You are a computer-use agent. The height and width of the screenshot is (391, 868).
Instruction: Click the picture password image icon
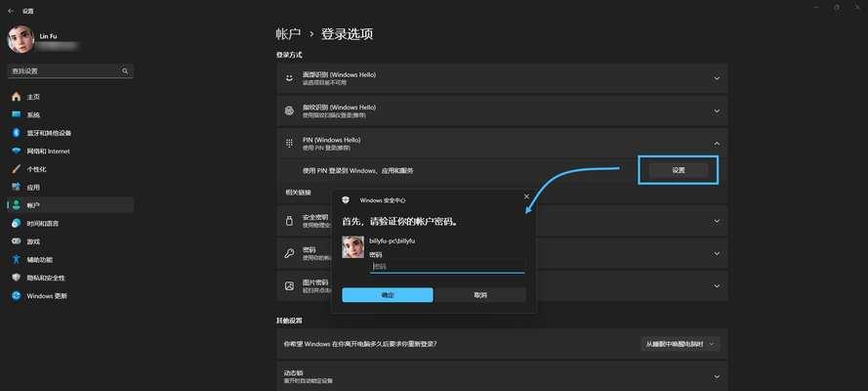(289, 285)
